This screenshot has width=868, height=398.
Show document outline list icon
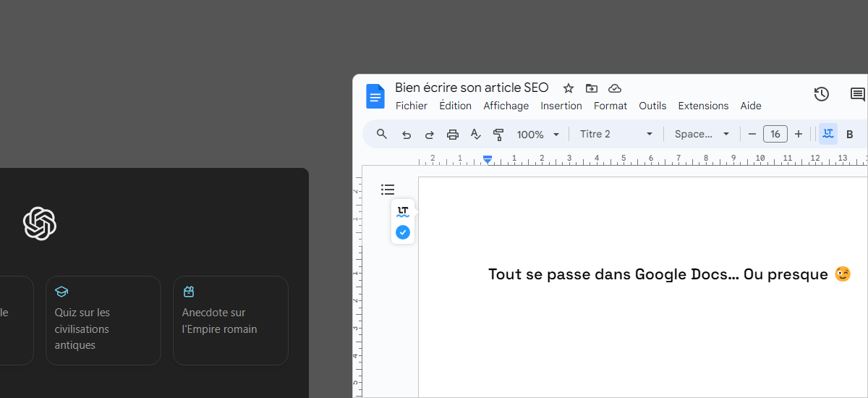tap(388, 190)
